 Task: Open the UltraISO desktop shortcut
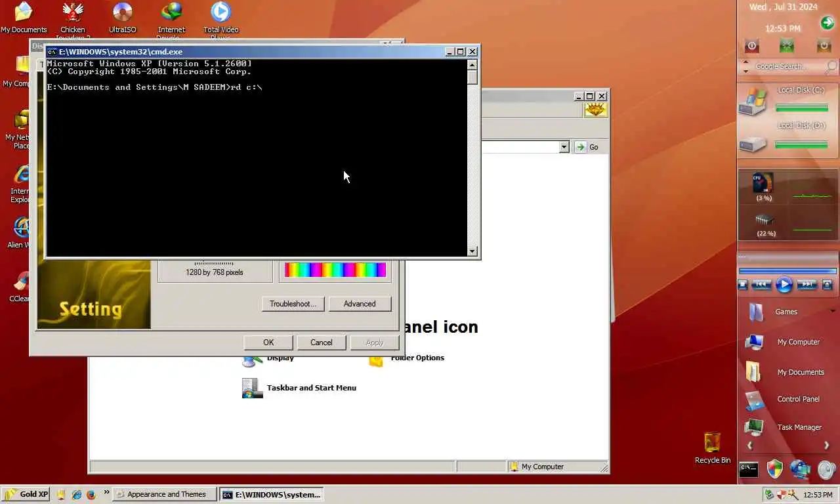pos(123,18)
